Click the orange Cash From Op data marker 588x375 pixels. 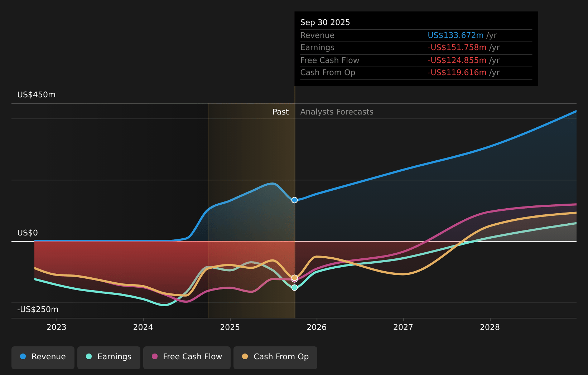(x=294, y=277)
